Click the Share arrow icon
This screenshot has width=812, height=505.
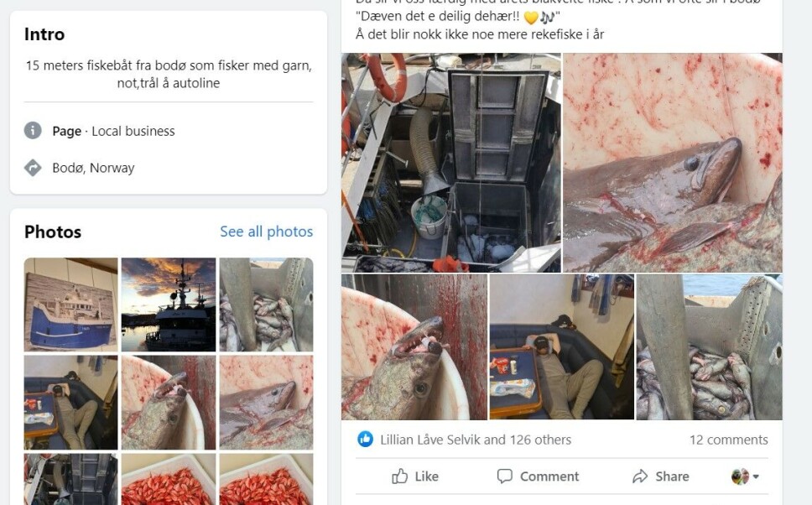[x=640, y=476]
